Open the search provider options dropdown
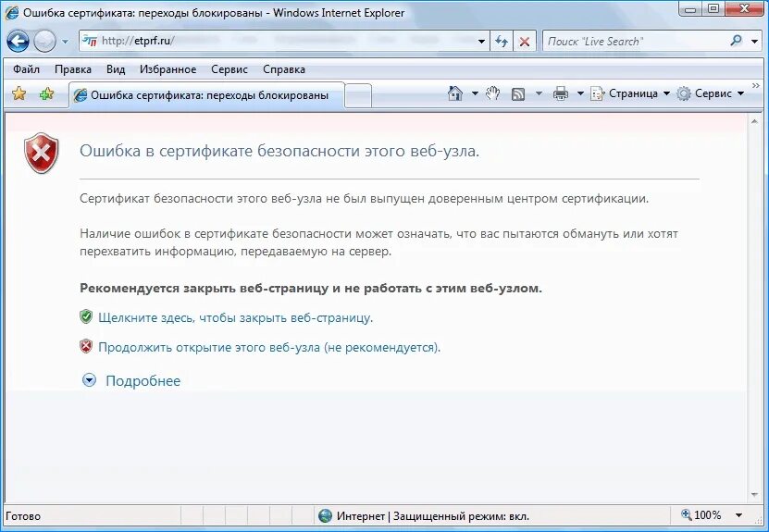This screenshot has width=769, height=532. (754, 42)
